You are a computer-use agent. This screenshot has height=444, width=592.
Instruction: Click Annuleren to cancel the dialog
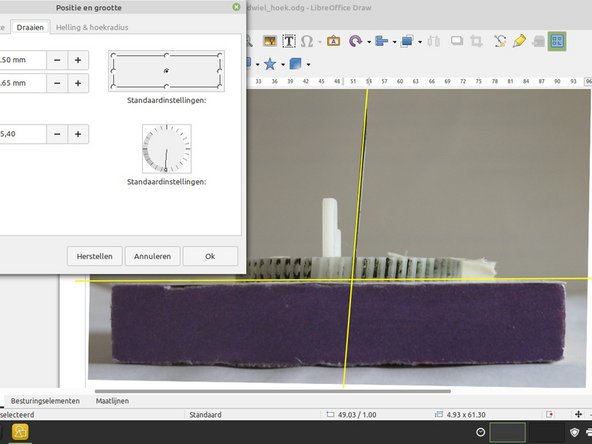point(153,256)
